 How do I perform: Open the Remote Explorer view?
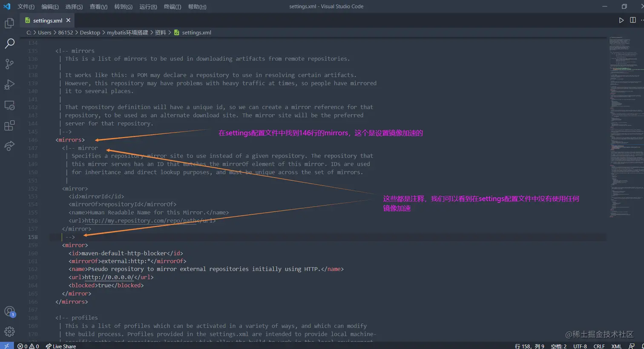(9, 105)
